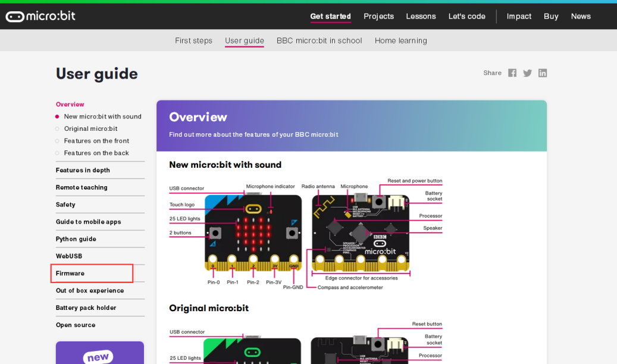Select Features on the front sidebar item
The width and height of the screenshot is (617, 364).
(x=96, y=141)
